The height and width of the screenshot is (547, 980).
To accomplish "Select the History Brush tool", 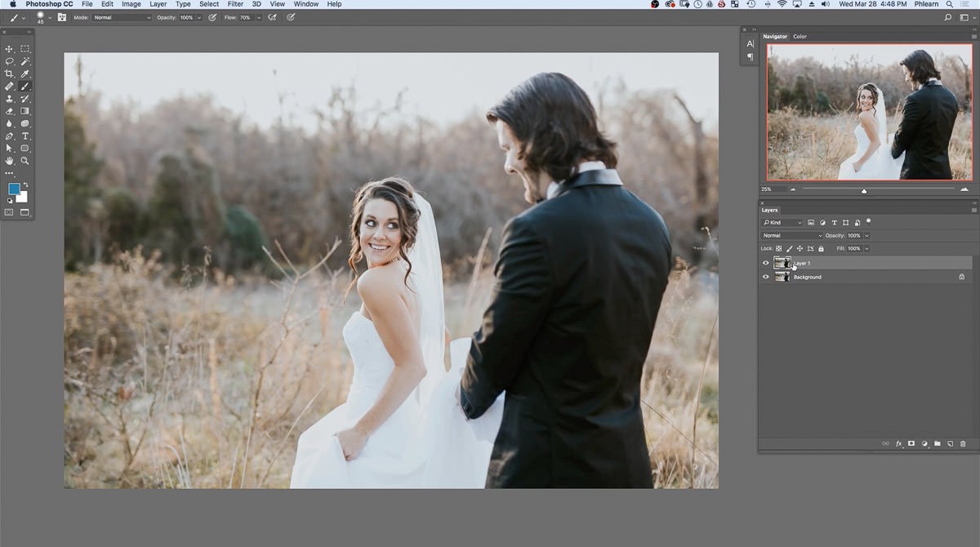I will coord(25,99).
